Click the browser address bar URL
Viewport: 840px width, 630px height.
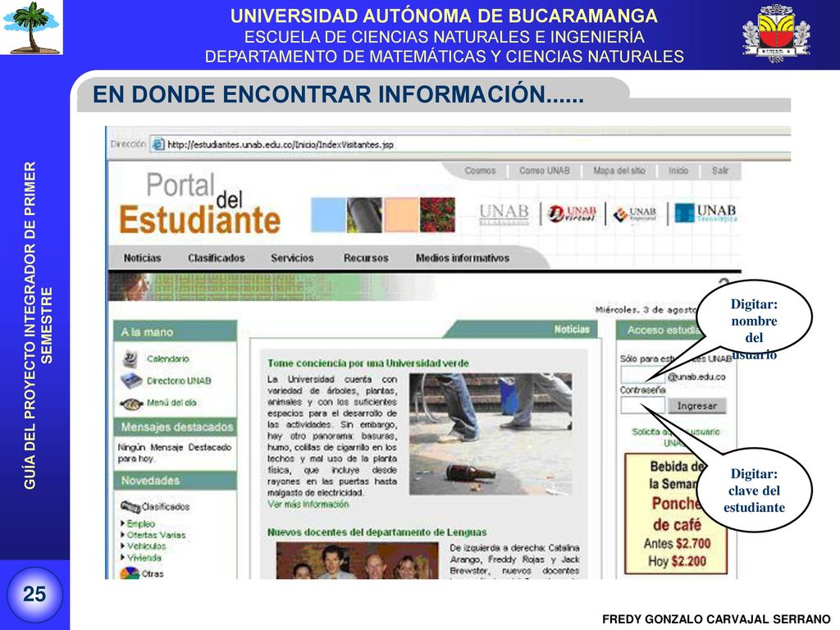pos(281,144)
